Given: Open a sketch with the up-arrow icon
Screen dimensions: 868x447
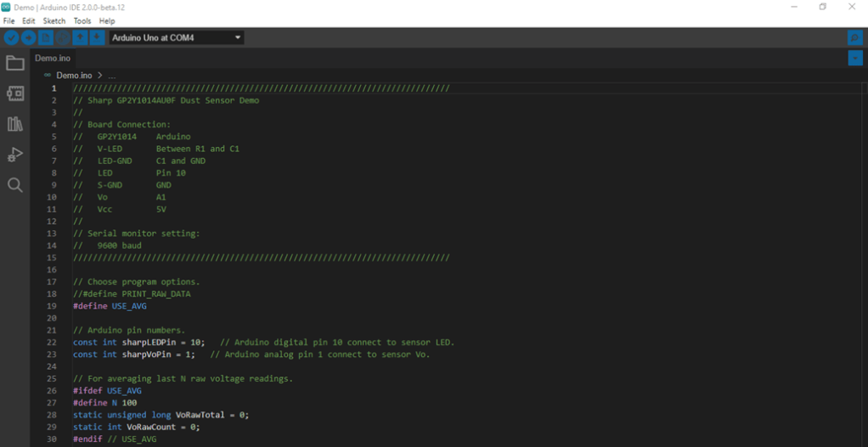Looking at the screenshot, I should [80, 37].
